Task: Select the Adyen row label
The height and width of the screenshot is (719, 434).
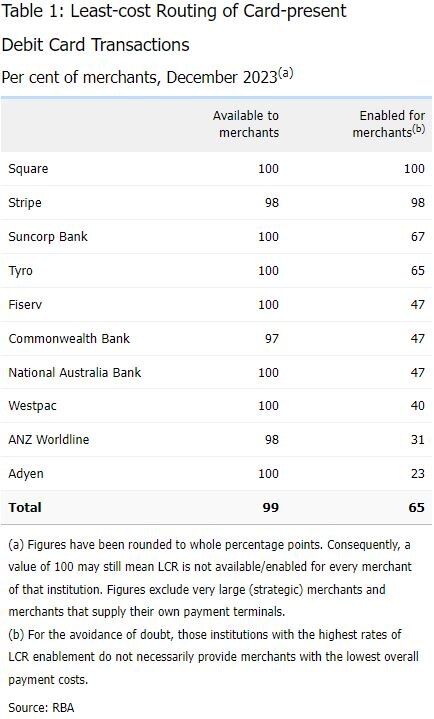Action: click(26, 473)
